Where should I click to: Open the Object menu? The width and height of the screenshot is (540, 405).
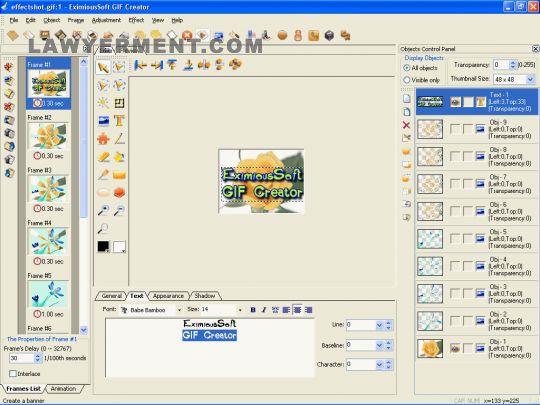[52, 20]
